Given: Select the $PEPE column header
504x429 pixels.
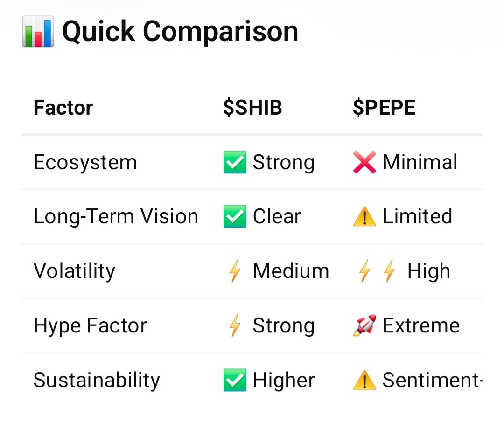Looking at the screenshot, I should [384, 108].
